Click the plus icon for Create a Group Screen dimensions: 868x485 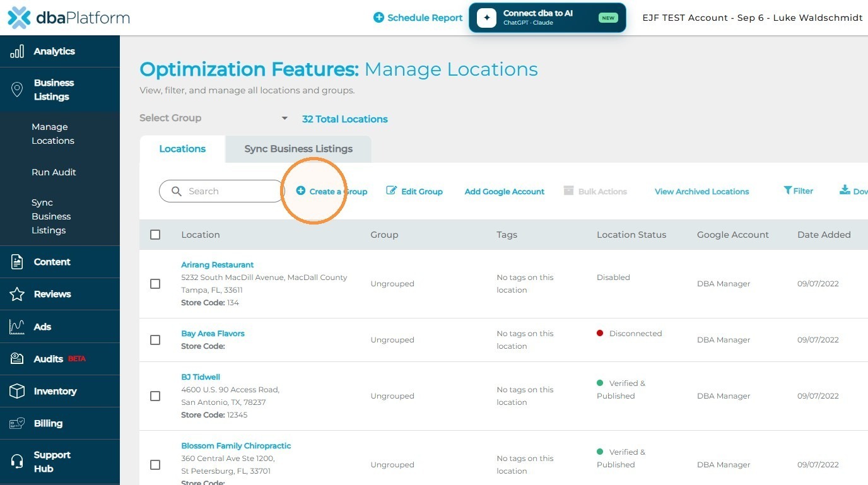click(301, 190)
